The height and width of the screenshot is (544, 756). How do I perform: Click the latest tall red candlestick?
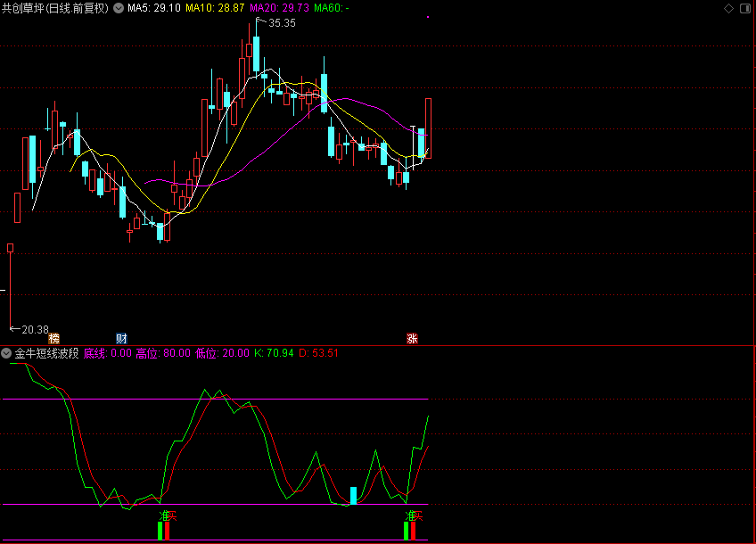pos(428,128)
